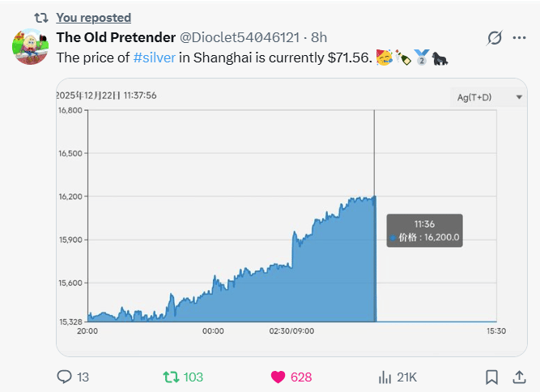Open The Old Pretender's avatar picture
Screen dimensions: 540x392
(30, 46)
